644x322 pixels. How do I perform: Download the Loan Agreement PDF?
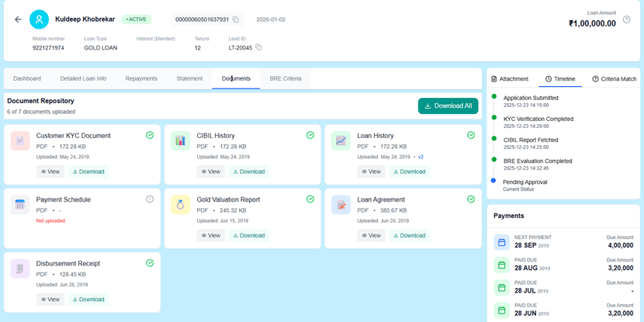(x=407, y=235)
